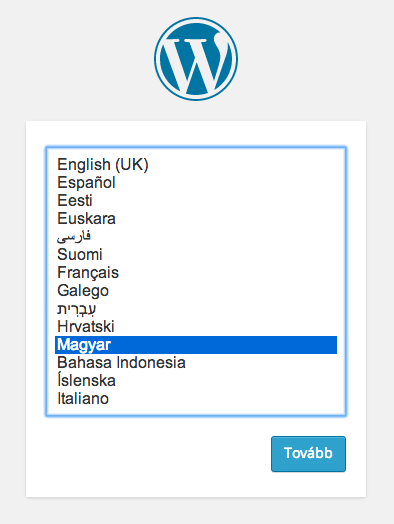Choose Hrvatski from the languages

(86, 327)
